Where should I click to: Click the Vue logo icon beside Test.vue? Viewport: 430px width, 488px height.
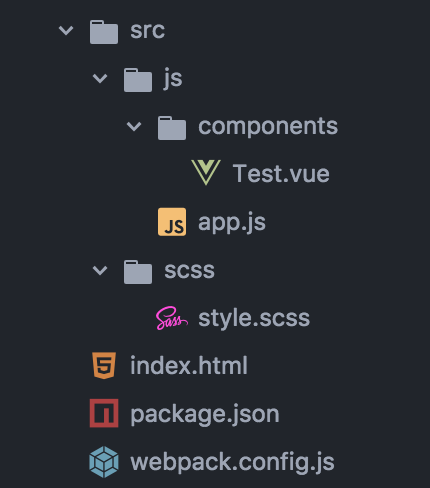[206, 173]
